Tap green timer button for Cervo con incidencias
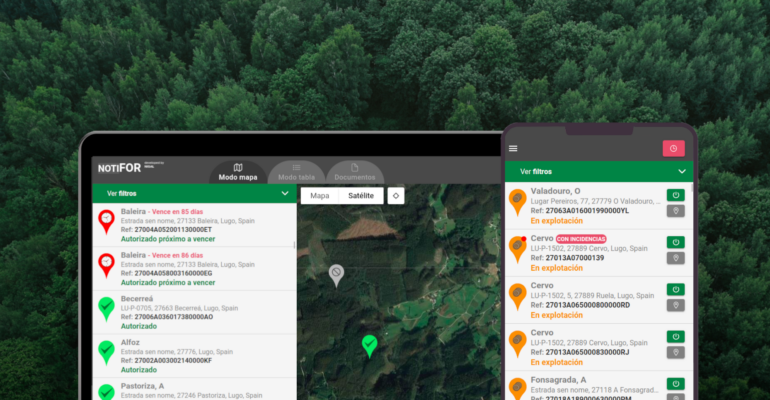 676,242
